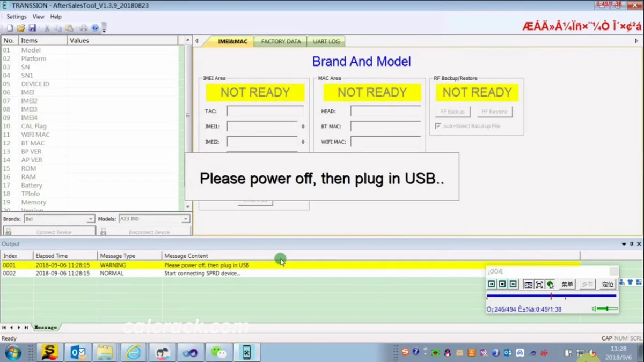Click the blue Help question mark icon
644x362 pixels.
pyautogui.click(x=95, y=28)
